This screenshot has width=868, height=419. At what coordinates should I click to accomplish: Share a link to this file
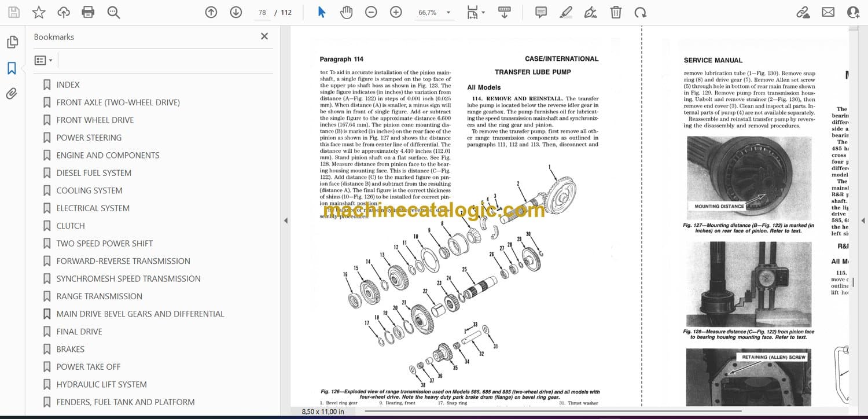[803, 12]
